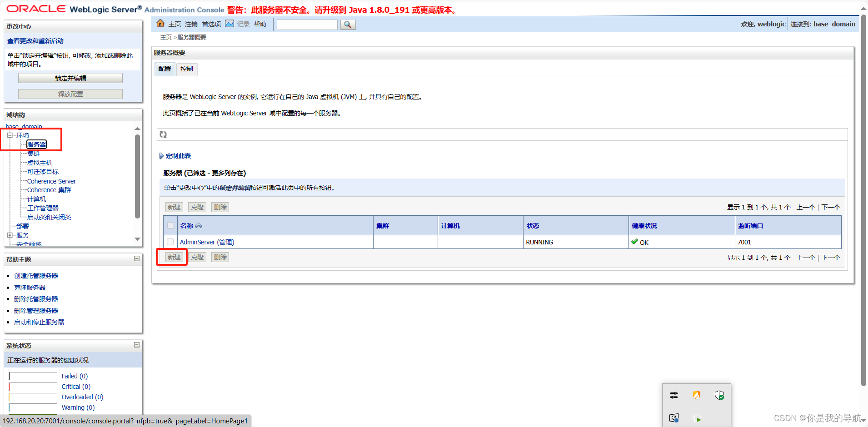
Task: Click the 新建 button below the table
Action: tap(174, 257)
